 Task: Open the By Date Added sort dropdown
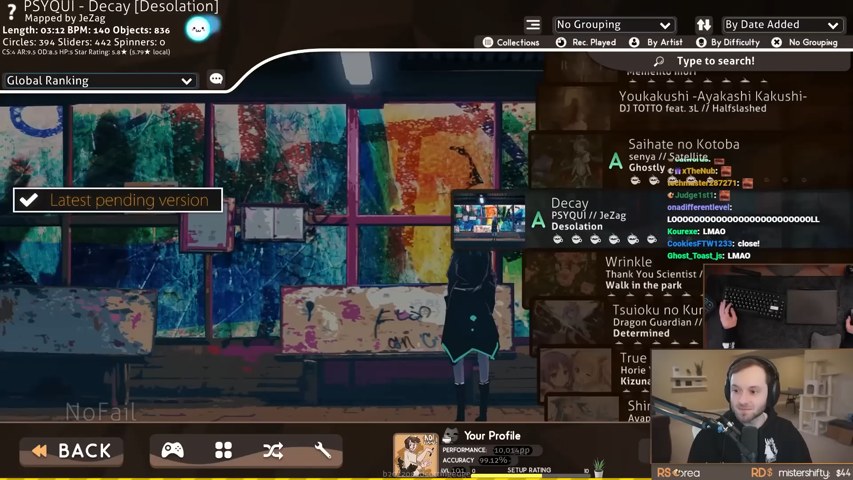click(782, 25)
